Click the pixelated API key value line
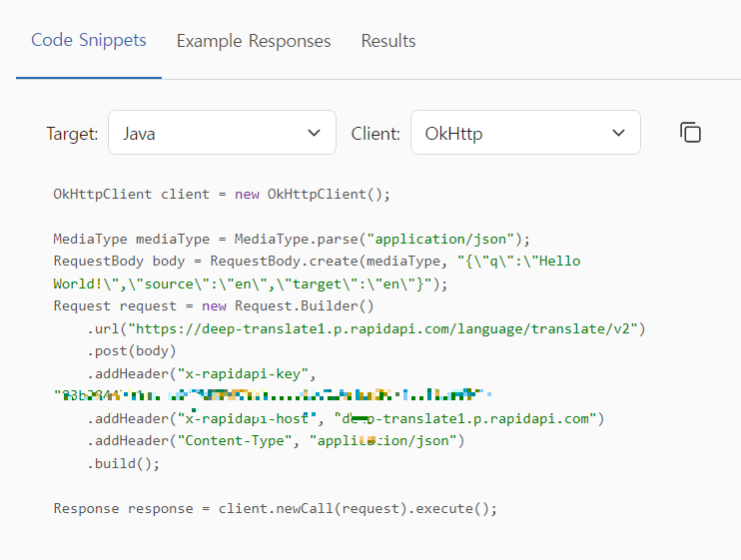This screenshot has height=560, width=741. tap(273, 395)
